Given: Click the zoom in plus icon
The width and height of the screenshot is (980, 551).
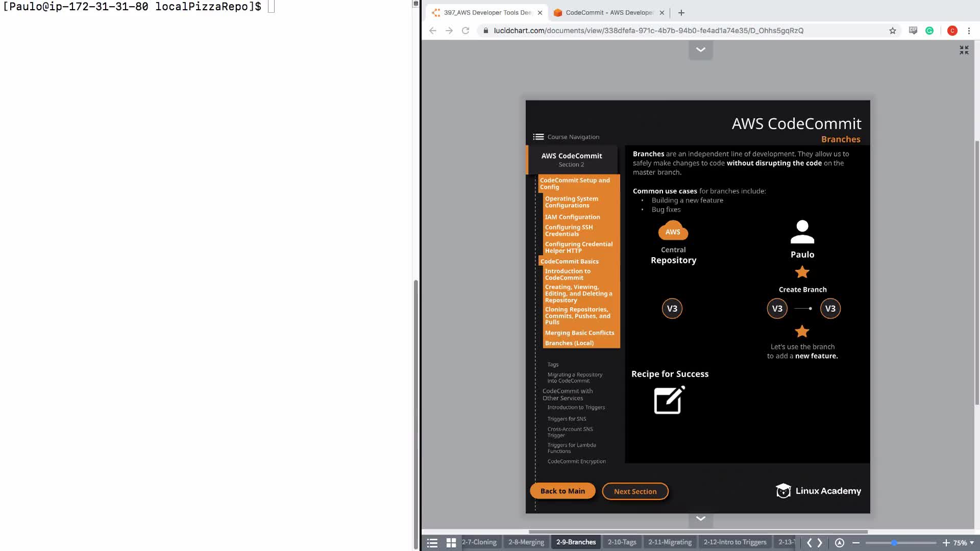Looking at the screenshot, I should [x=946, y=543].
